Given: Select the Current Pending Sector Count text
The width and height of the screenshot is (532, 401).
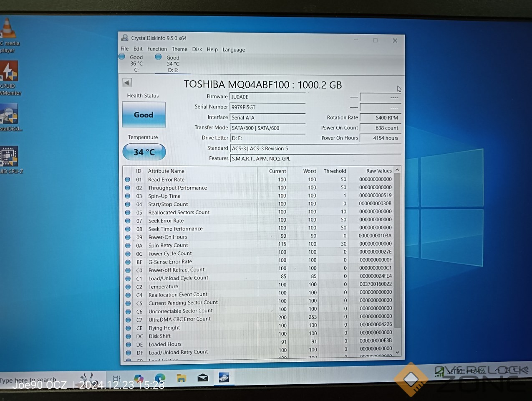Looking at the screenshot, I should pos(183,303).
